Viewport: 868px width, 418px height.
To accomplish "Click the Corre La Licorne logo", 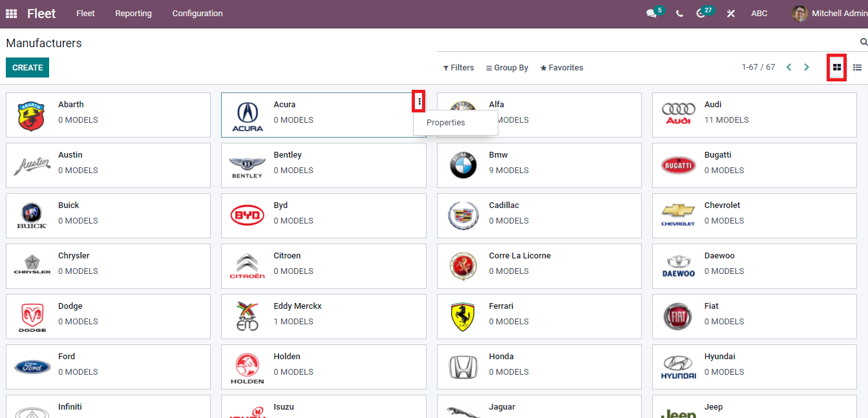I will tap(463, 266).
